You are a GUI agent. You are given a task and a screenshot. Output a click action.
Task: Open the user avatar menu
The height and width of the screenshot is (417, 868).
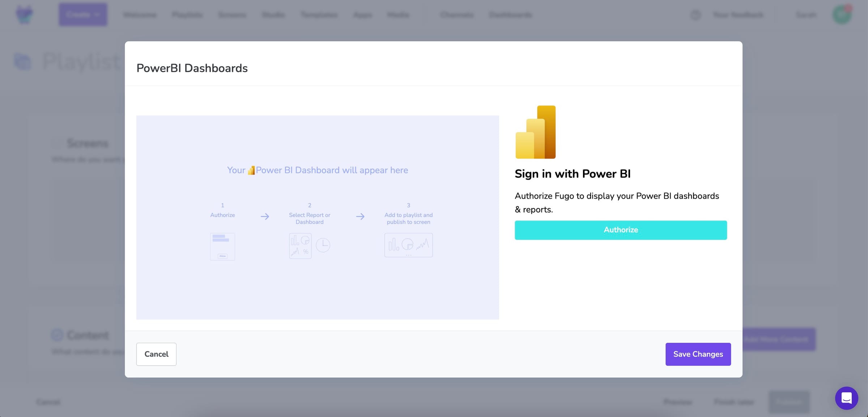pos(842,14)
